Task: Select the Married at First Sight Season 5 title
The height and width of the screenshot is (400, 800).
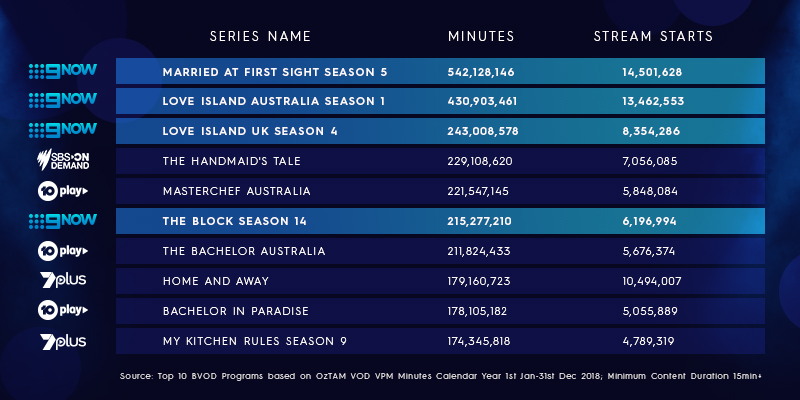Action: 274,72
